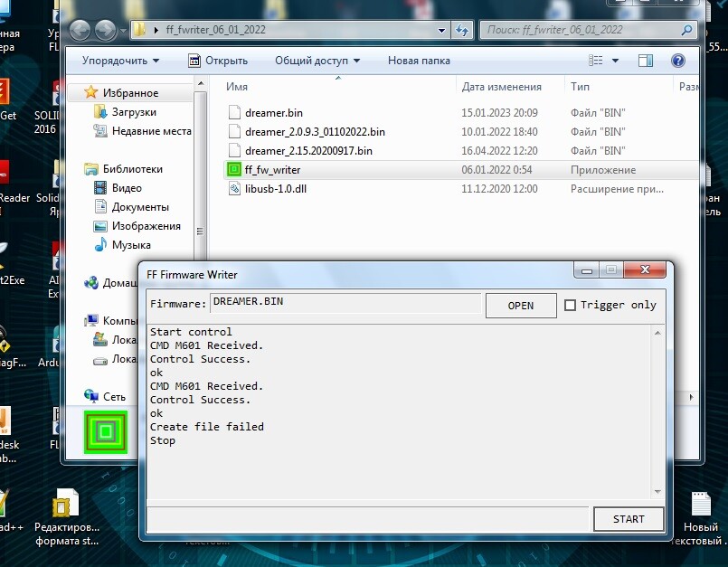Click the Explorer Back navigation arrow
The image size is (728, 567).
coord(80,30)
